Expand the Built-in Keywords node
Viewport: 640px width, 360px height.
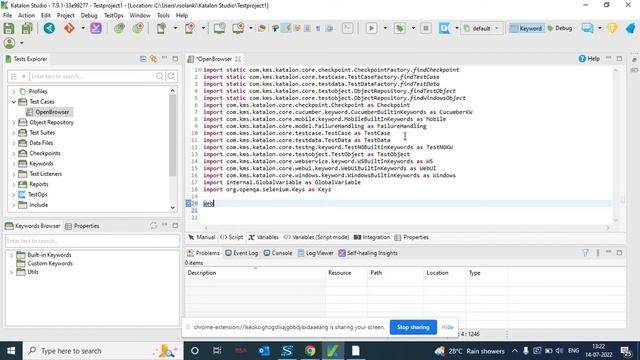point(11,255)
